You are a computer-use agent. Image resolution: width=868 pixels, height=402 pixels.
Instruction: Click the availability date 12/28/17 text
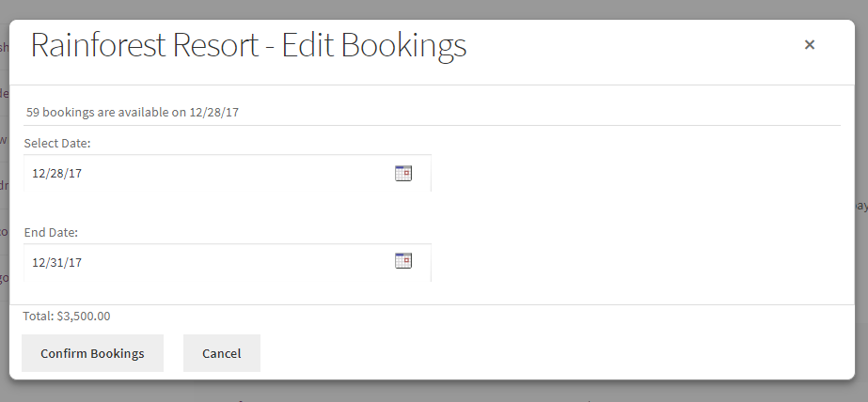point(214,113)
